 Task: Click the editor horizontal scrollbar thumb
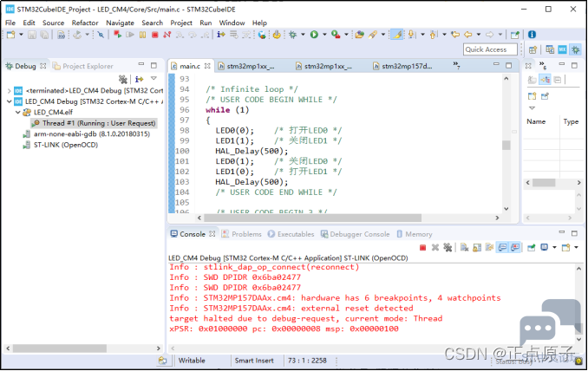[x=312, y=218]
